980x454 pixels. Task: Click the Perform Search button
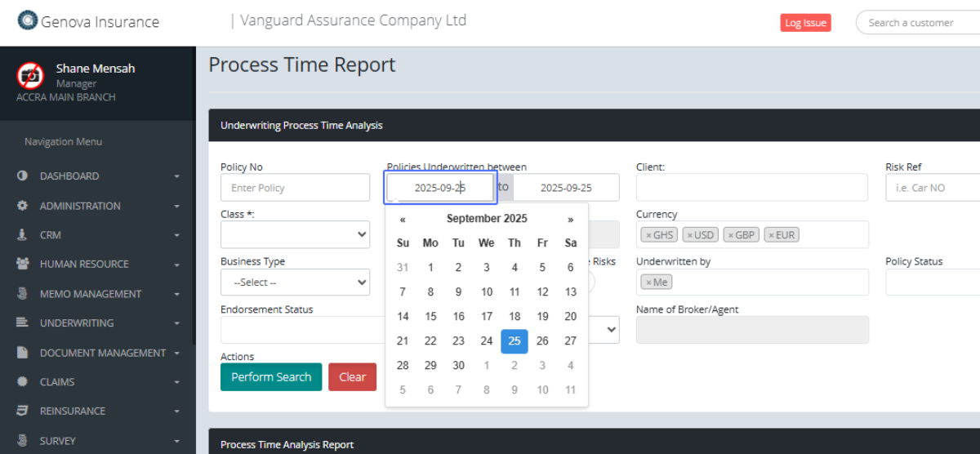tap(271, 377)
